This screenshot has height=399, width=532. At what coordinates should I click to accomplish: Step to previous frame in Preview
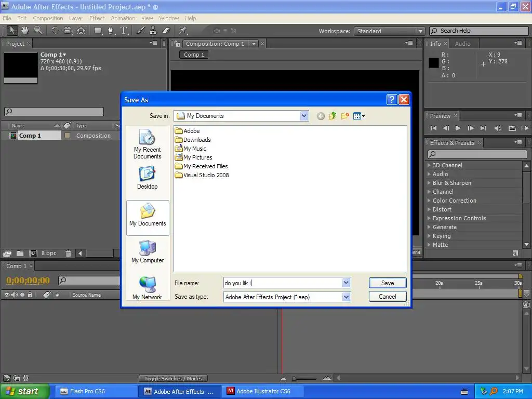[446, 128]
